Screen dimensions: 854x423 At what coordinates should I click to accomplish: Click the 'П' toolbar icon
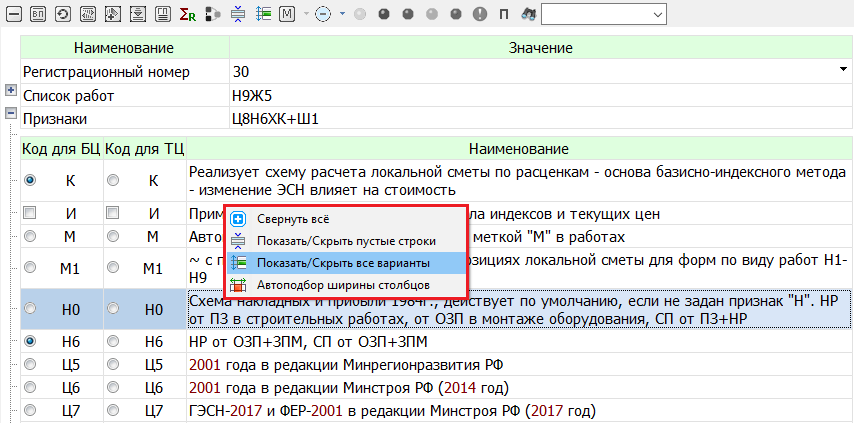coord(504,15)
